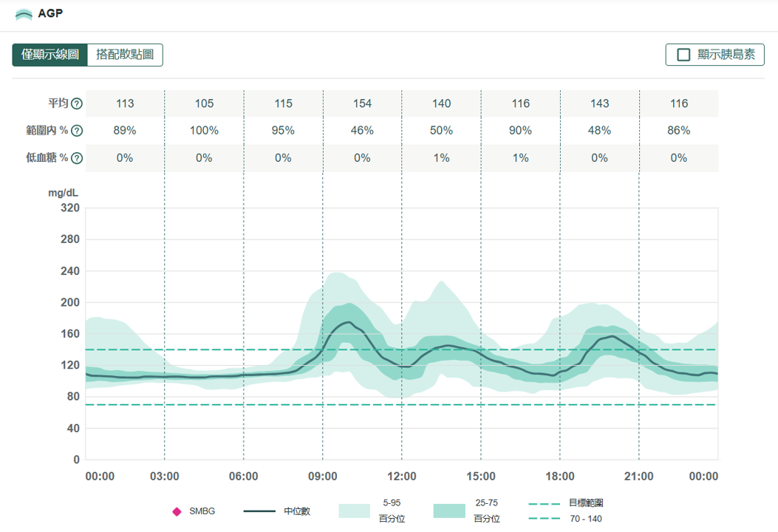Click the 顯示胰島素 label text
Screen dimensions: 778x532
pyautogui.click(x=727, y=55)
